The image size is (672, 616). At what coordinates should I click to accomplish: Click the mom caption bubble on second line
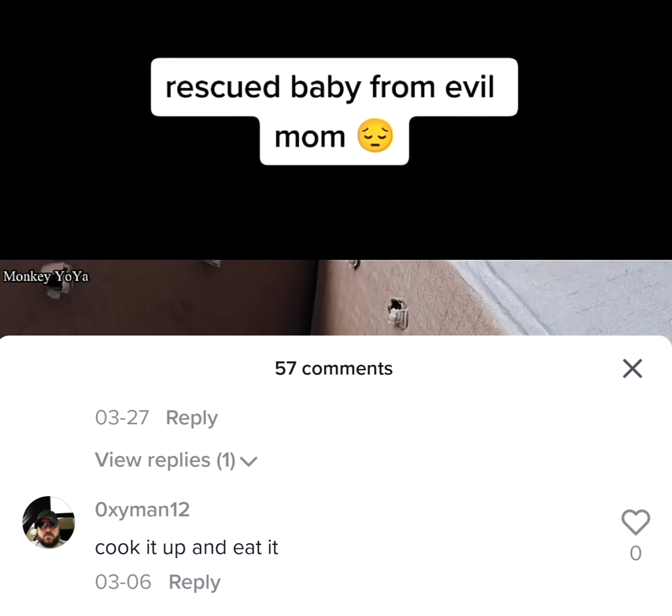click(334, 140)
